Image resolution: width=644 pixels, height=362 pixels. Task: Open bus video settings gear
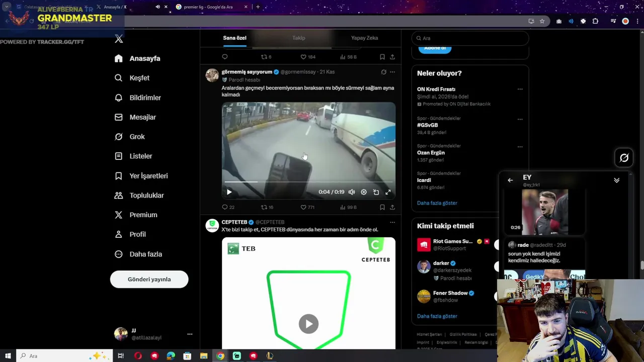click(364, 192)
